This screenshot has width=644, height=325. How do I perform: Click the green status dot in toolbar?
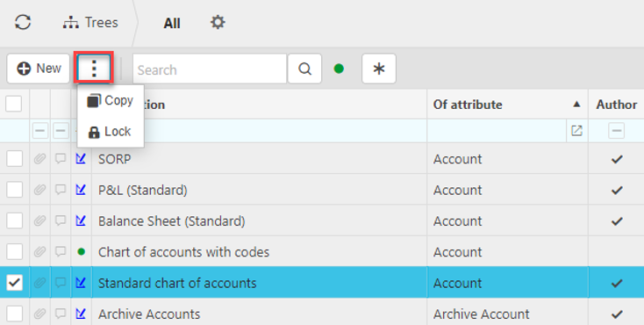pos(339,69)
